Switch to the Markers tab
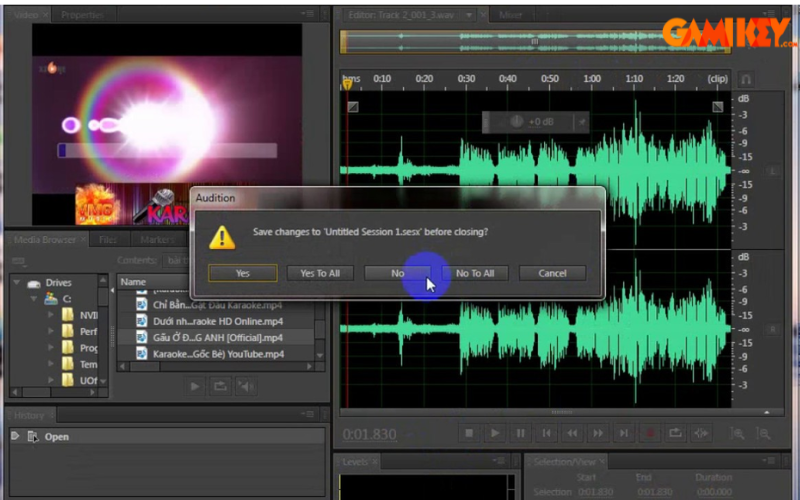This screenshot has width=800, height=500. point(157,239)
